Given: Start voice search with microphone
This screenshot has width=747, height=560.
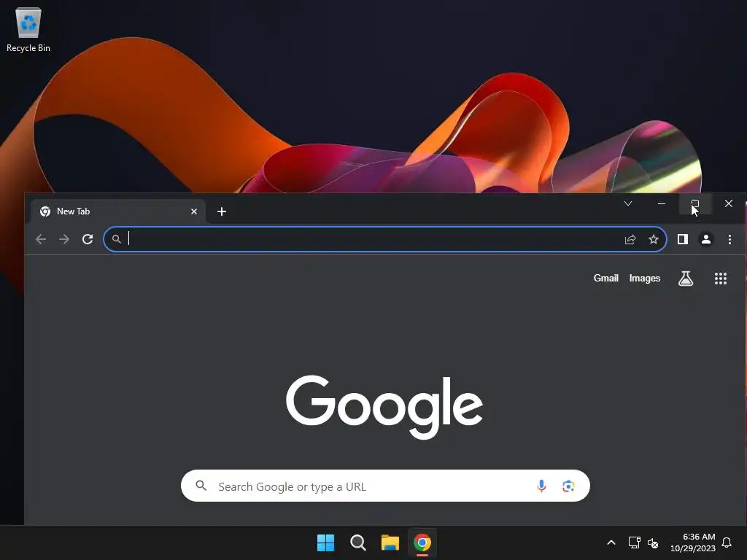Looking at the screenshot, I should pyautogui.click(x=541, y=486).
